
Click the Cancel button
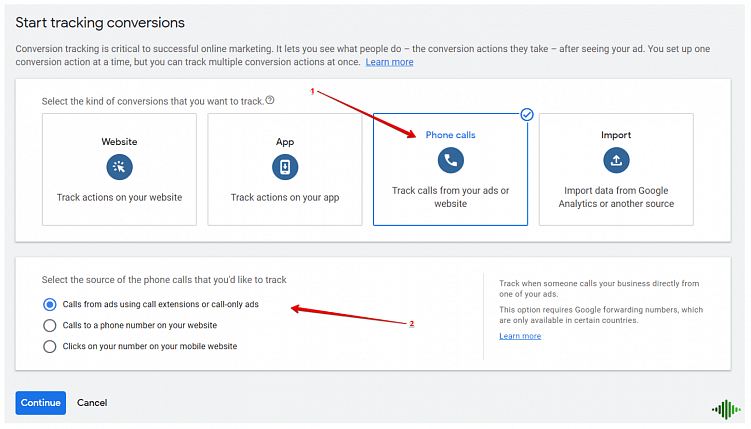92,403
